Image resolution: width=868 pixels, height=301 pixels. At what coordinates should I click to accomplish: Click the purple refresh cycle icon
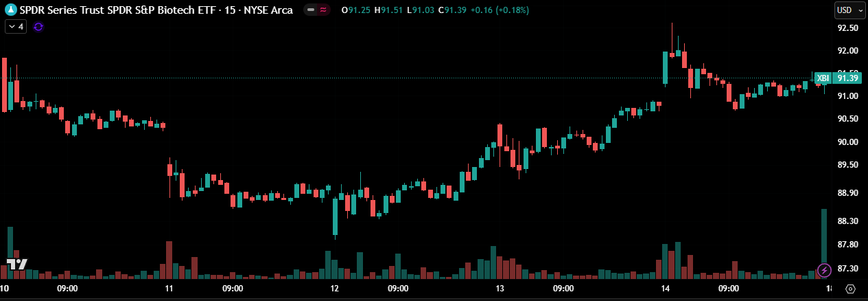coord(38,27)
